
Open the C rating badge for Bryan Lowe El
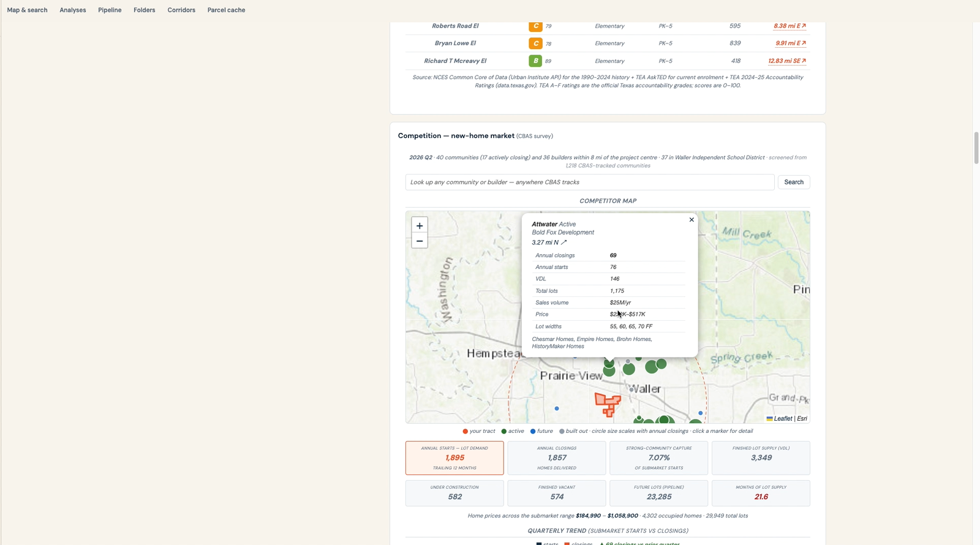(x=535, y=43)
